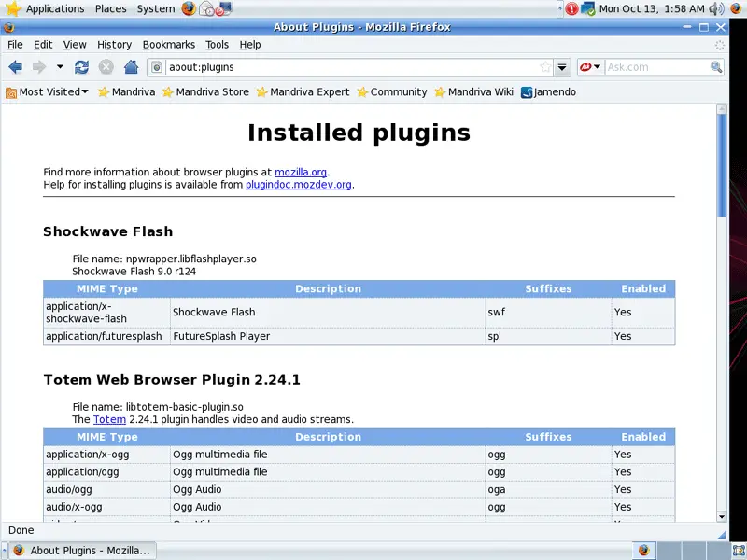Screen dimensions: 747x560
Task: Open the Applications menu in top panel
Action: (55, 8)
